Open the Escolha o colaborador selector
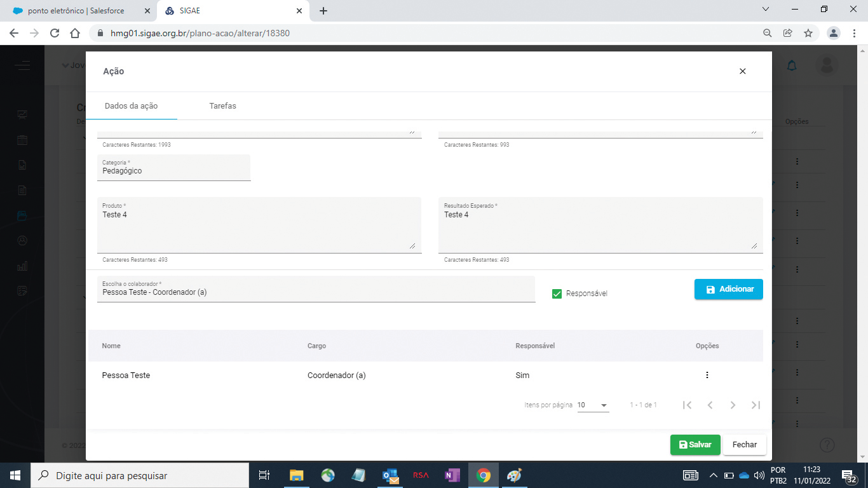This screenshot has width=868, height=488. point(316,289)
